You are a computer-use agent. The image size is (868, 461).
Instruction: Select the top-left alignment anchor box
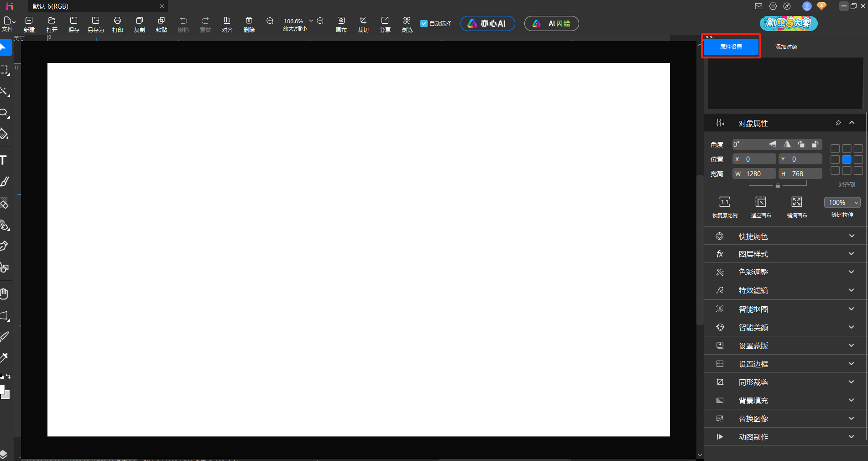click(835, 149)
